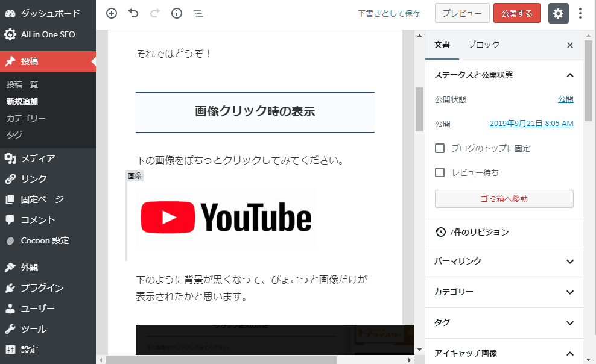Image resolution: width=596 pixels, height=364 pixels.
Task: Click the リンク chain icon
Action: [x=10, y=179]
